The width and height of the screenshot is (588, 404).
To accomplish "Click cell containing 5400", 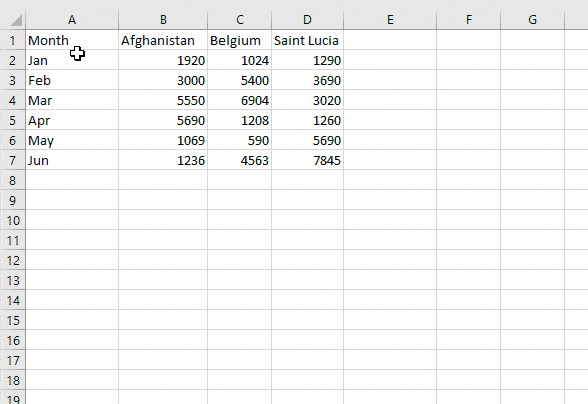I will point(240,80).
